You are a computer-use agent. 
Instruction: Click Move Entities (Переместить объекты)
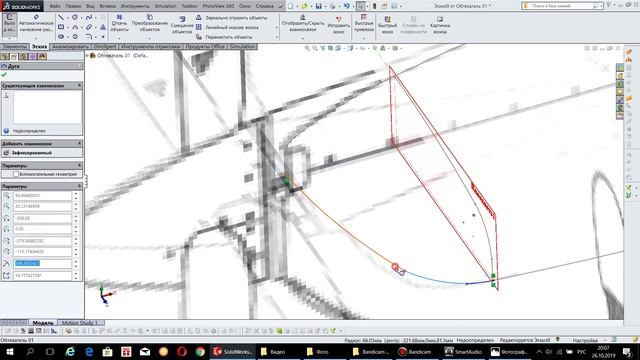click(x=224, y=37)
